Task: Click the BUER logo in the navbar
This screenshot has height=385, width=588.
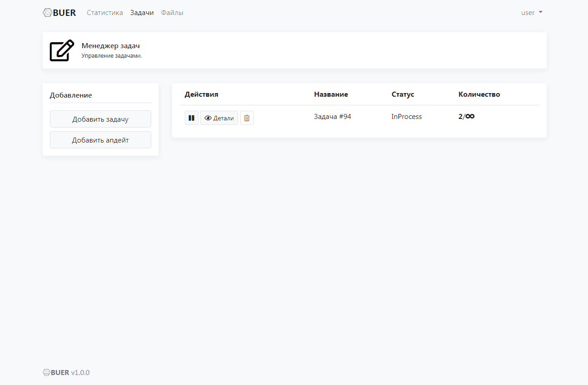Action: pos(59,13)
